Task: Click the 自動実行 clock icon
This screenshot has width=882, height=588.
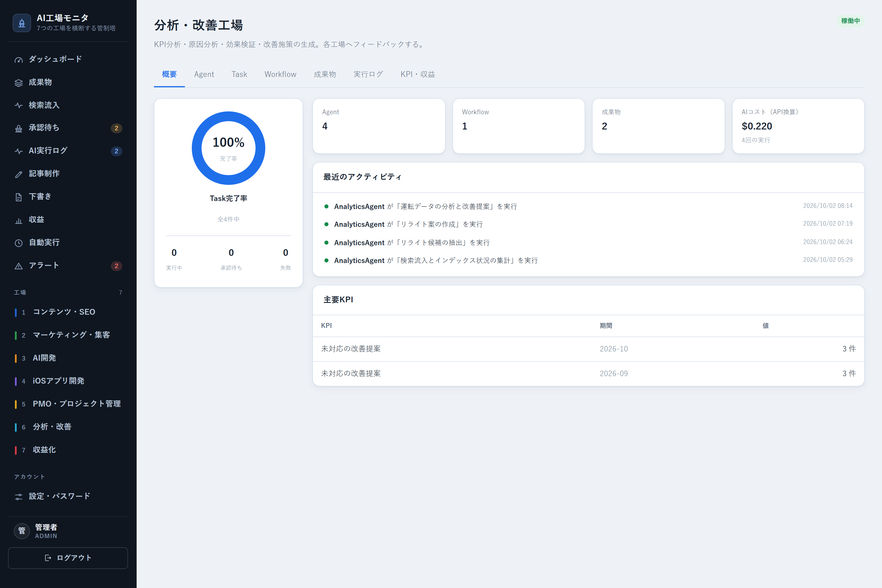Action: [x=18, y=243]
